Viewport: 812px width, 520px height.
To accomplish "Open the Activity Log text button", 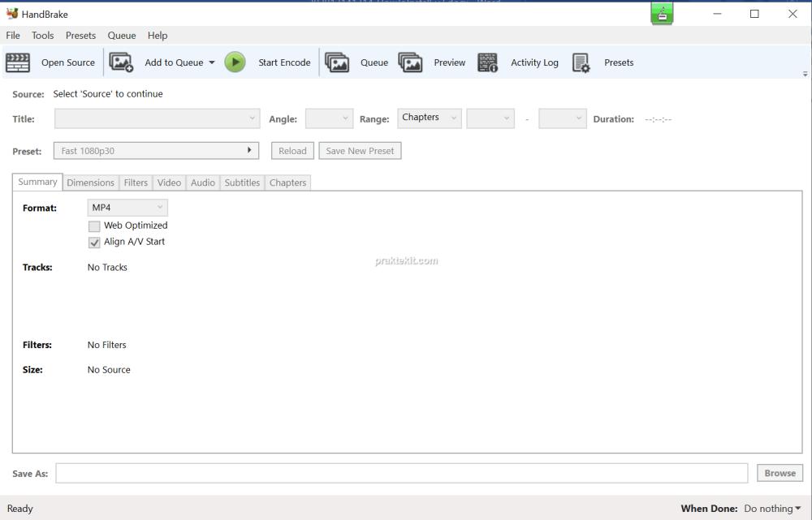I will (x=534, y=62).
